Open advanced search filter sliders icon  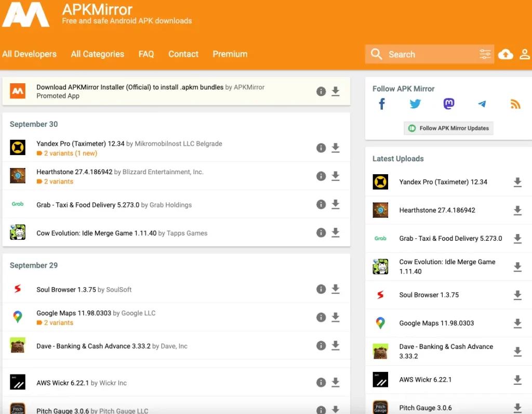tap(485, 54)
